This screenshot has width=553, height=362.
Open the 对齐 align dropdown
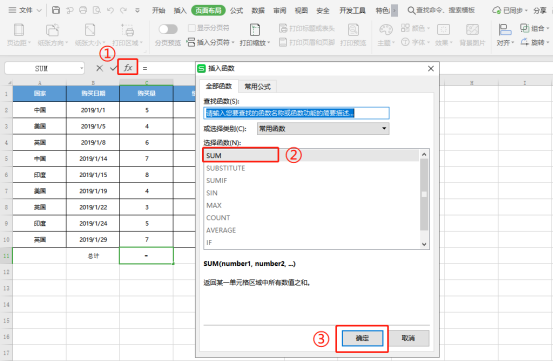pyautogui.click(x=513, y=43)
